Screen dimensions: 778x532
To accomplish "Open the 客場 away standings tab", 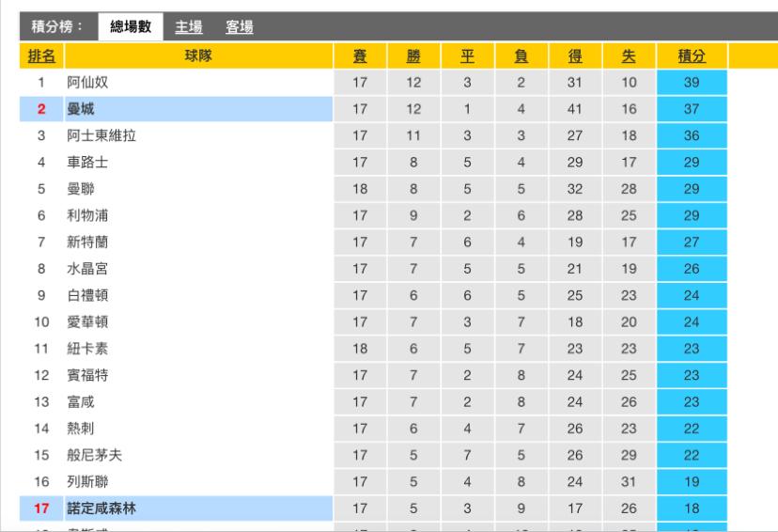I will [x=240, y=27].
